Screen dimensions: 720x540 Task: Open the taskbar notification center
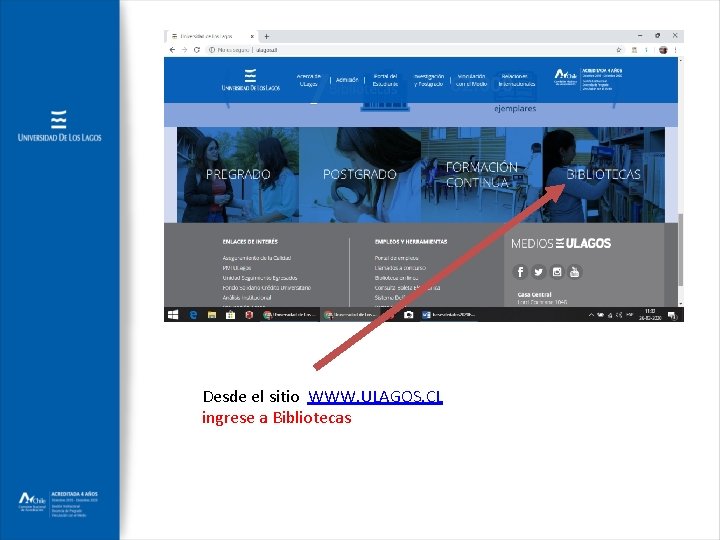pyautogui.click(x=672, y=315)
